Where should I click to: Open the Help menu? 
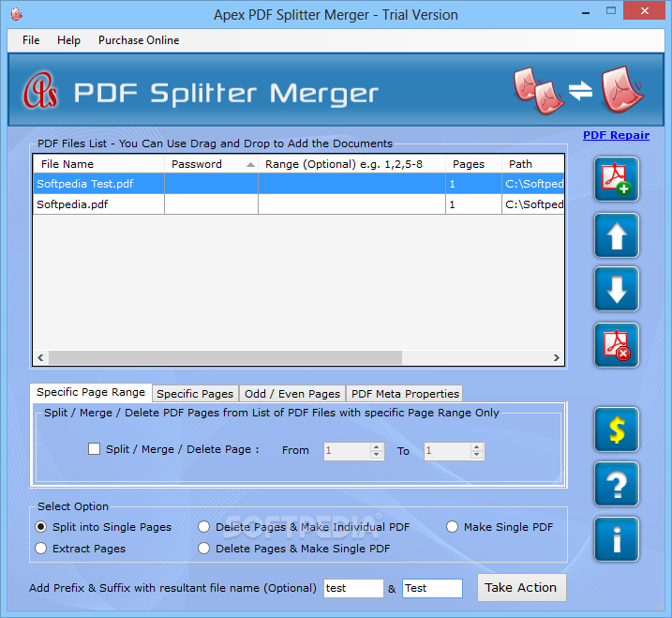(68, 40)
